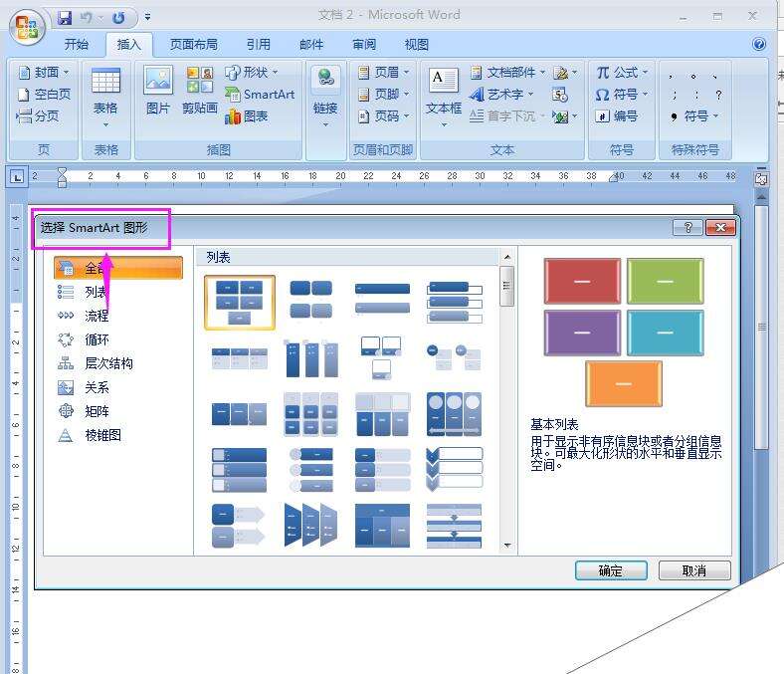Screen dimensions: 784x674
Task: Select the two horizontal bars list layout
Action: (382, 299)
